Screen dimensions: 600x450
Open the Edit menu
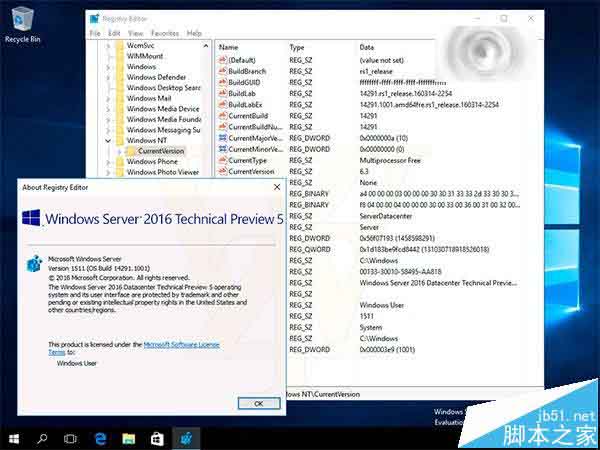(114, 33)
